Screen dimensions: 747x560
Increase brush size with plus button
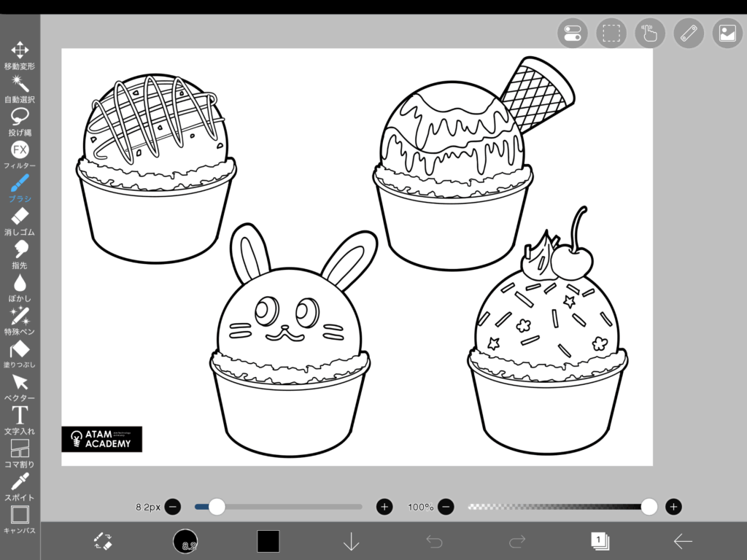[384, 507]
